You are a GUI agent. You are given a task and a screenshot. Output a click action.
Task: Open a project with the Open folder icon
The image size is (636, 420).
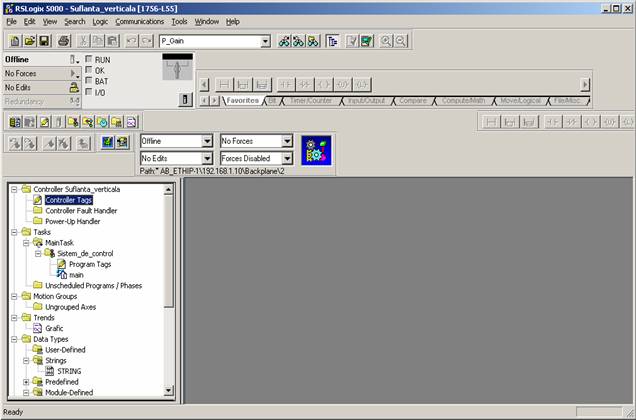[x=29, y=41]
